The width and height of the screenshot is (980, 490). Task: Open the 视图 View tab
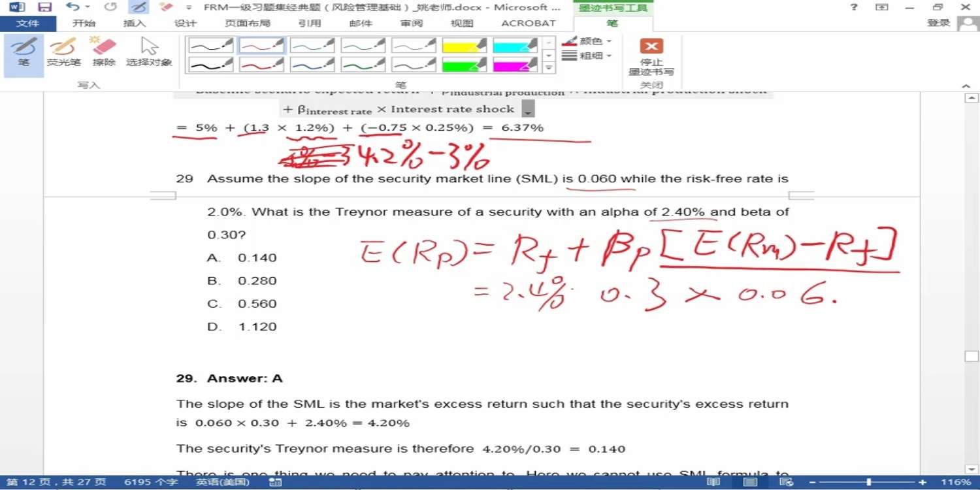pyautogui.click(x=462, y=23)
